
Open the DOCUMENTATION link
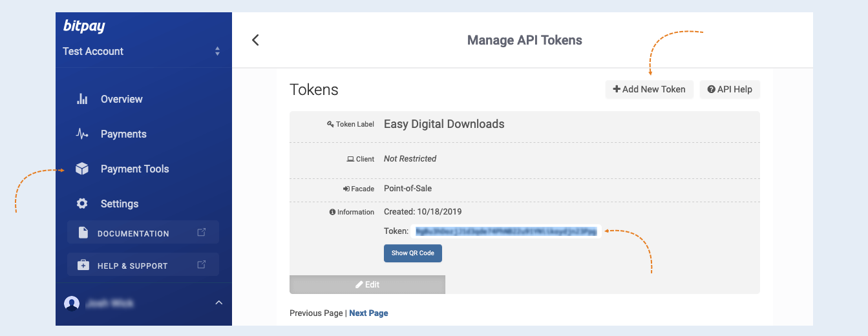(x=143, y=233)
